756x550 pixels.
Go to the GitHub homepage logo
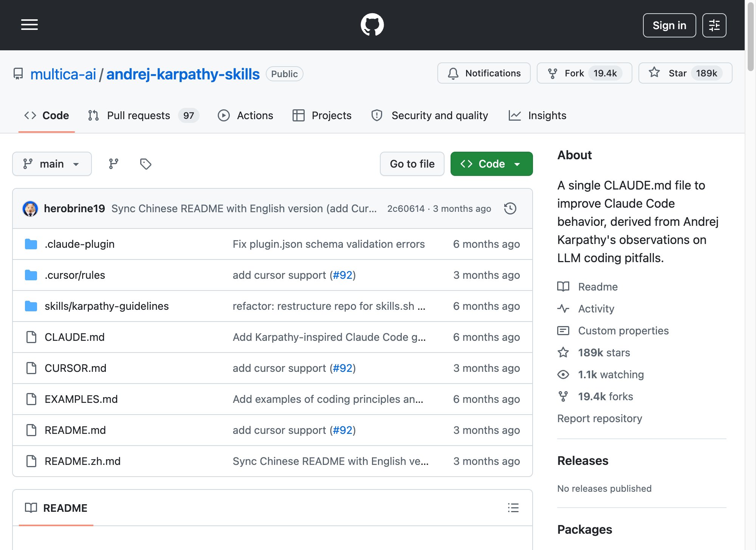[x=372, y=25]
